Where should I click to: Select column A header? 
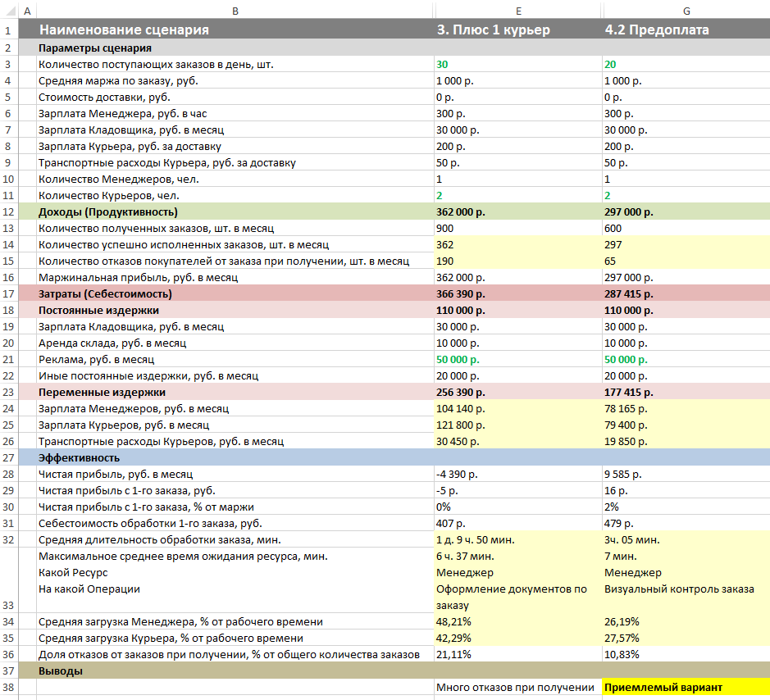coord(28,11)
